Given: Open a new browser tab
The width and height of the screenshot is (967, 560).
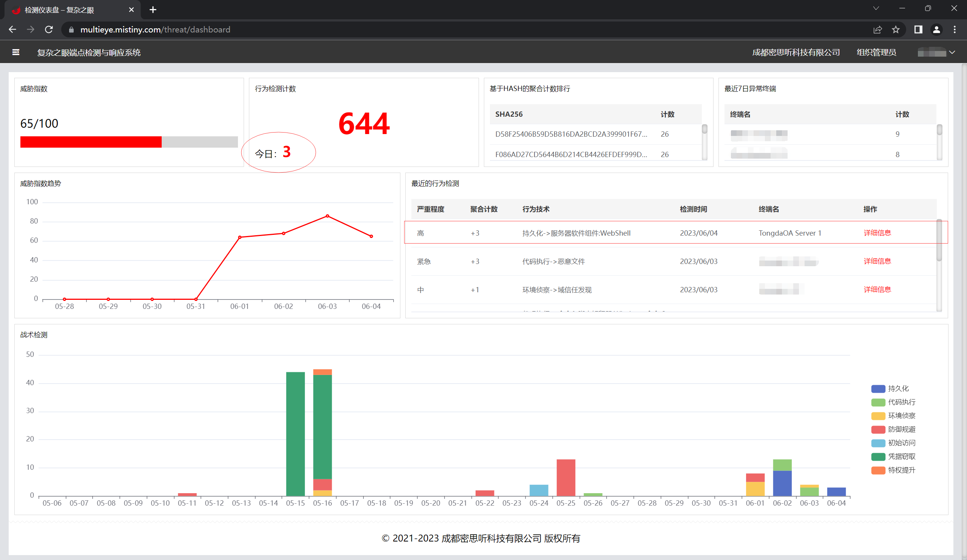Looking at the screenshot, I should (153, 9).
